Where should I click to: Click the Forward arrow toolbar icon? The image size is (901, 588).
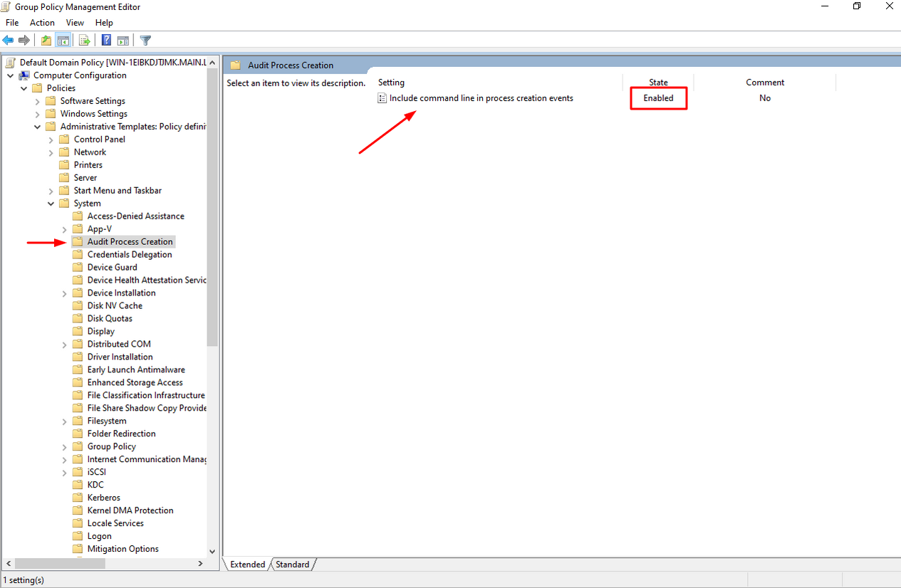(24, 41)
